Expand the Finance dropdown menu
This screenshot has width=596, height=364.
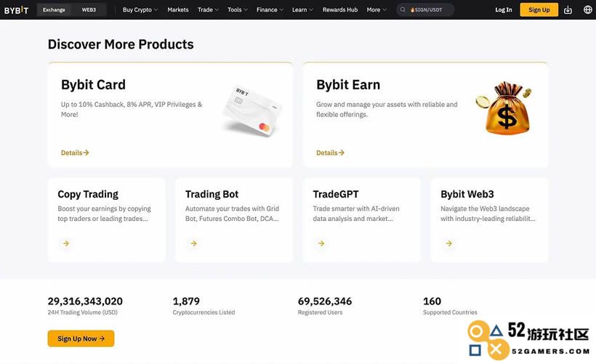coord(270,10)
